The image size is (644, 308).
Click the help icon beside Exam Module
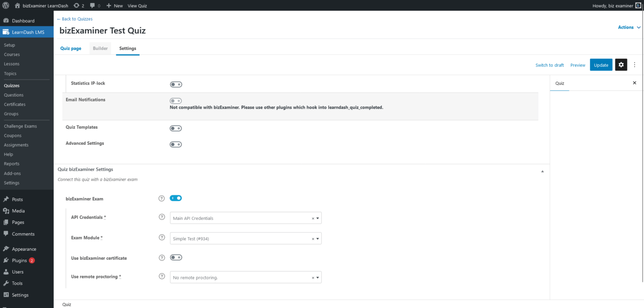pyautogui.click(x=161, y=237)
